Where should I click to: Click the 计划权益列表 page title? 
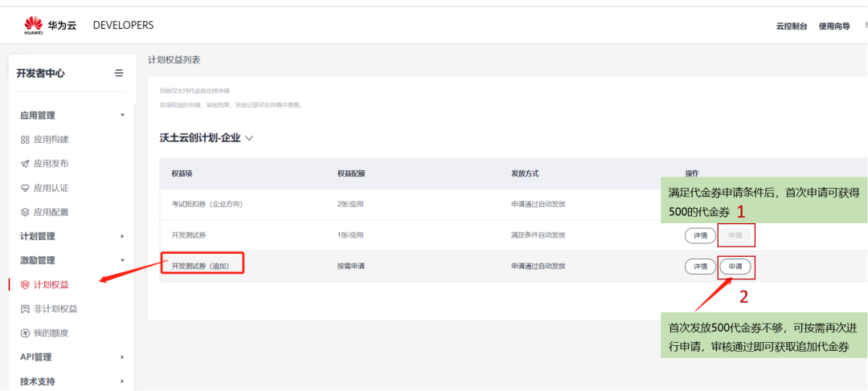(174, 60)
